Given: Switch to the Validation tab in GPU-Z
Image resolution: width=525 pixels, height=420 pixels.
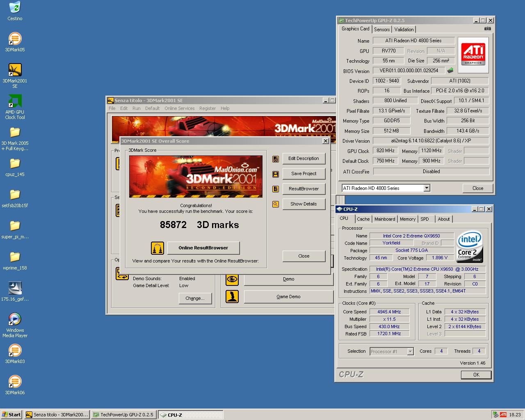Looking at the screenshot, I should coord(404,30).
